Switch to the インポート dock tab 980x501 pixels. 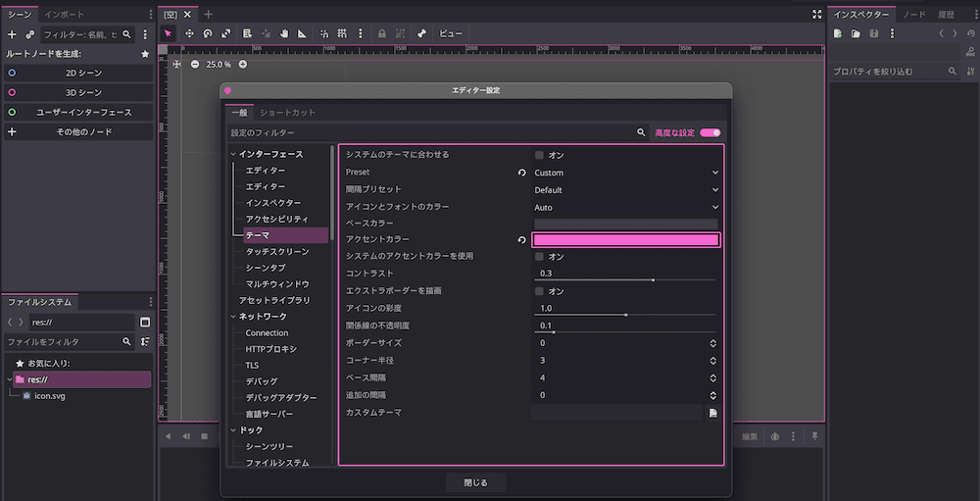pos(64,15)
